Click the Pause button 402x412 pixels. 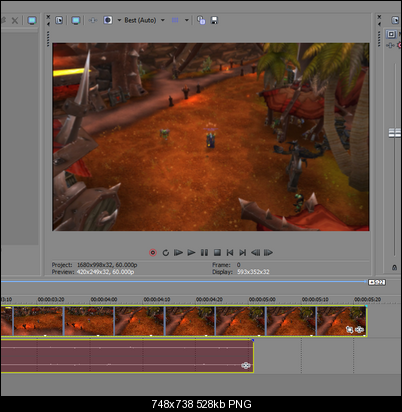click(204, 253)
